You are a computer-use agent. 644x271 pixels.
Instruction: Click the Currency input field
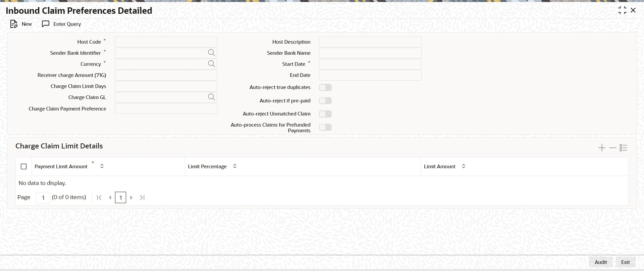click(166, 64)
